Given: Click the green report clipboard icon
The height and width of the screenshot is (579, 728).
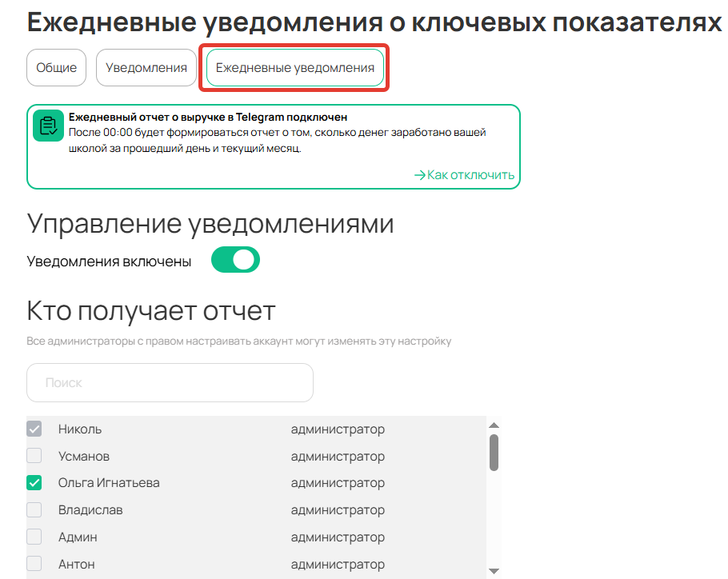Looking at the screenshot, I should point(48,126).
